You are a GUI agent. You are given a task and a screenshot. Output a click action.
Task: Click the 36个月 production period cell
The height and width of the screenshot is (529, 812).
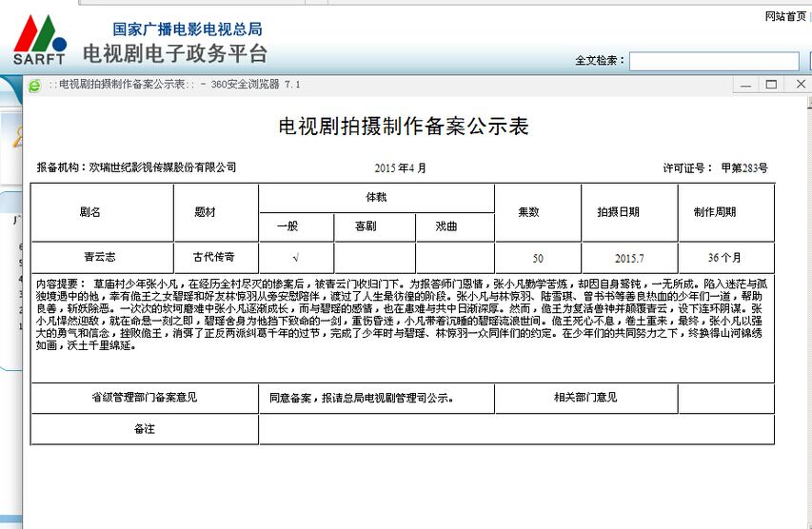tap(724, 258)
